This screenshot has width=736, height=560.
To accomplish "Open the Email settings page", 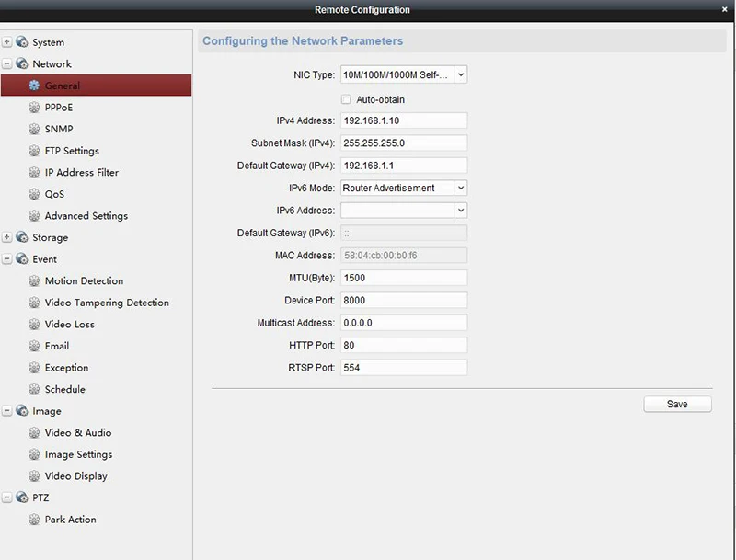I will (57, 346).
